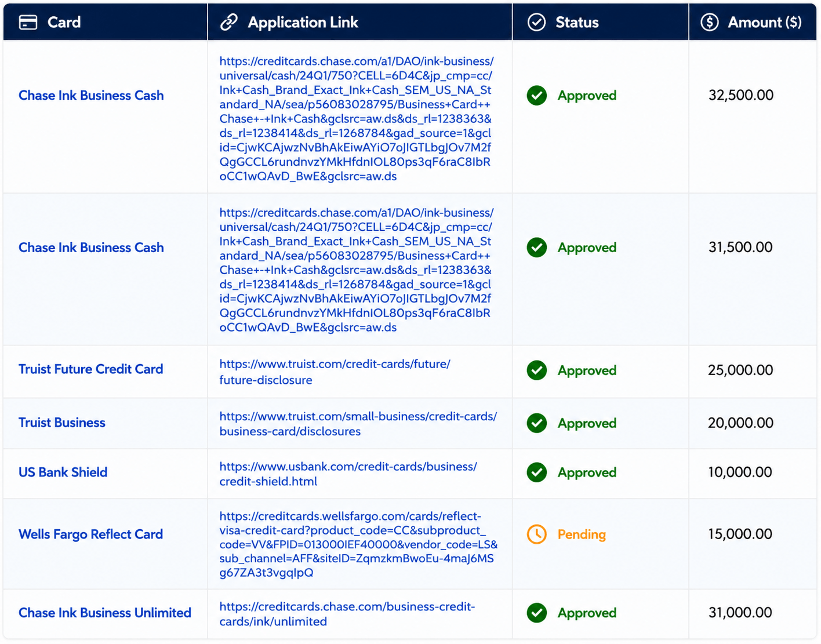Click green check icon beside 32,500.00 row
The image size is (821, 644).
point(537,95)
